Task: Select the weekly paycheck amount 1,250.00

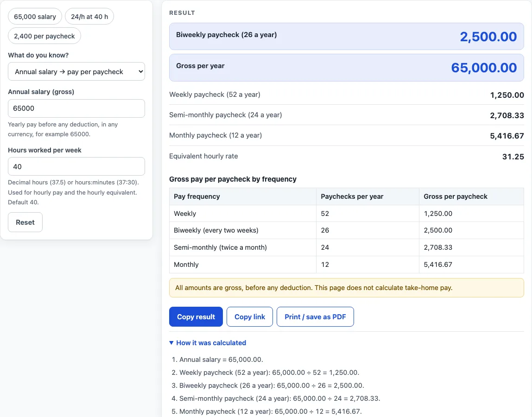Action: pyautogui.click(x=507, y=95)
